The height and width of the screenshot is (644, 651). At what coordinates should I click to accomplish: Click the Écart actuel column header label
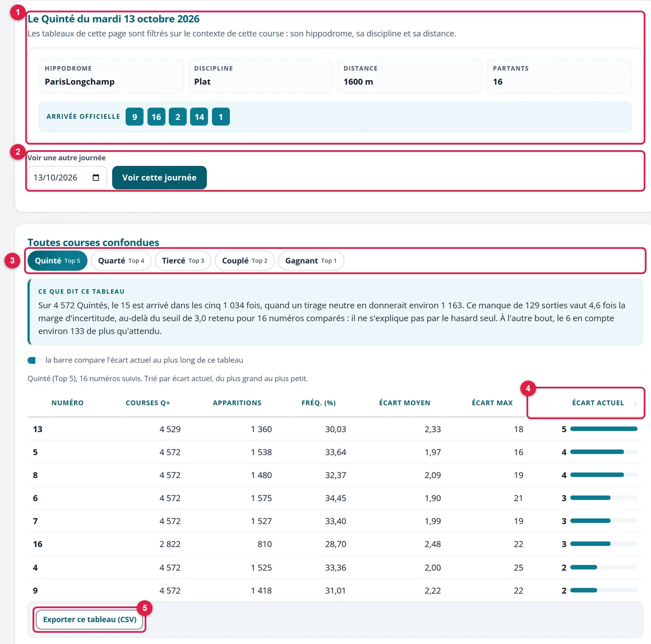(598, 403)
